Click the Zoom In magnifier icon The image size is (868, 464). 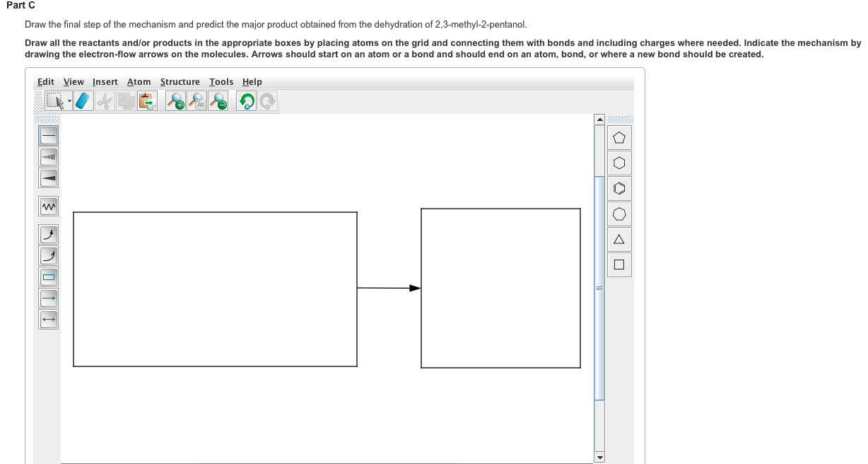point(176,100)
